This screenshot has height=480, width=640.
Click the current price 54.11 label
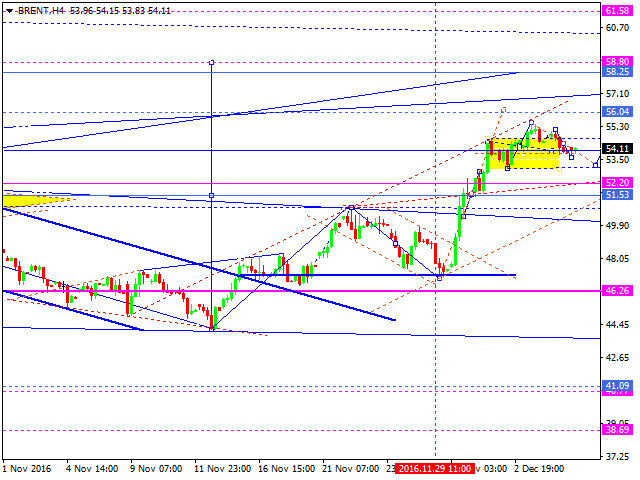point(618,149)
